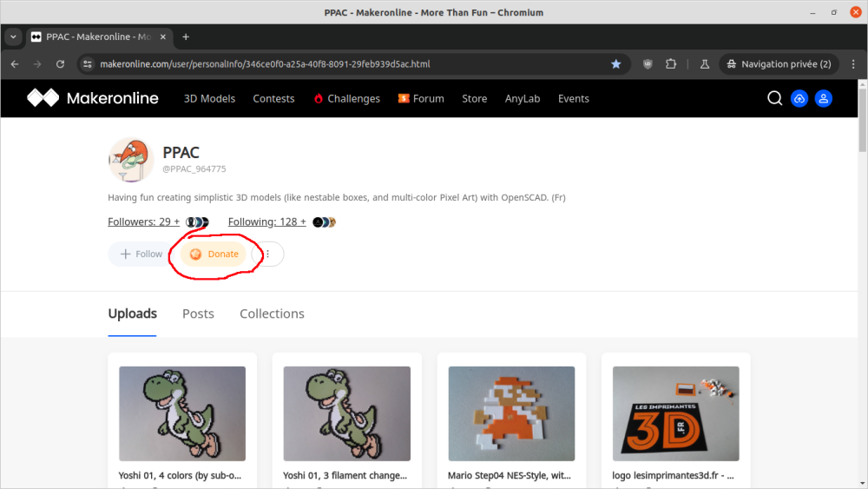Click title Mario Step04 NES-Style, wit...
The image size is (868, 489).
coord(510,475)
